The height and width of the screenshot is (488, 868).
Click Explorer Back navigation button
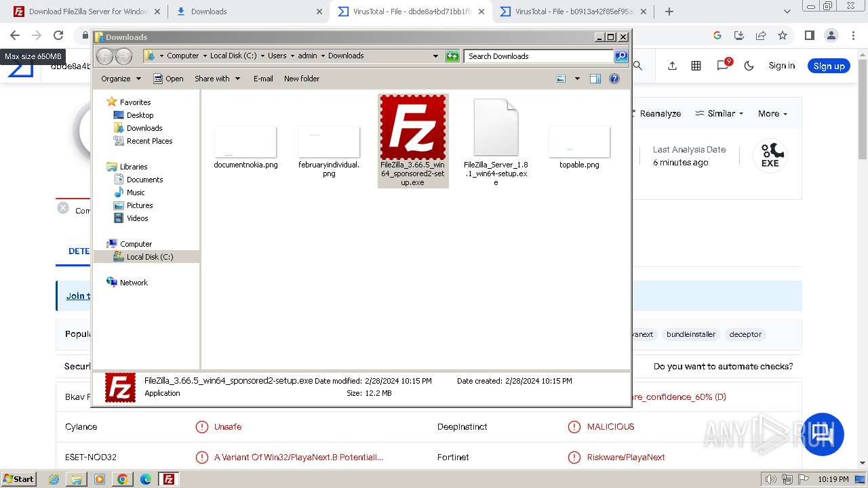click(105, 56)
